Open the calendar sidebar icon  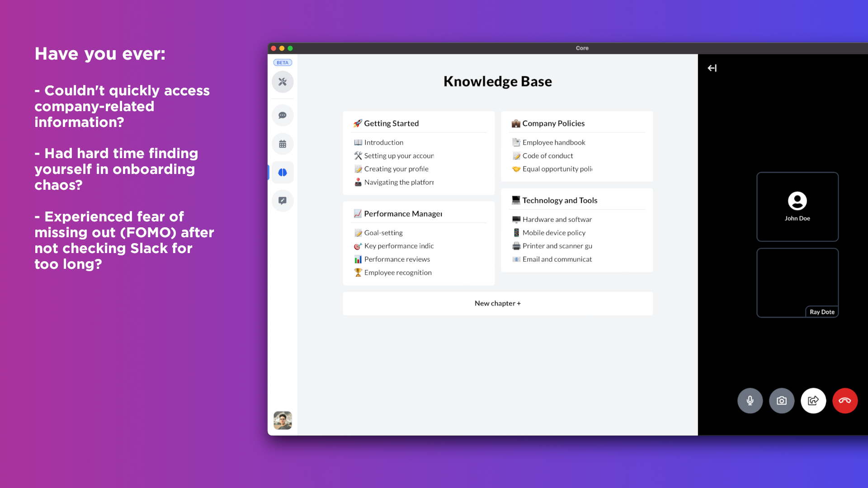(x=283, y=144)
